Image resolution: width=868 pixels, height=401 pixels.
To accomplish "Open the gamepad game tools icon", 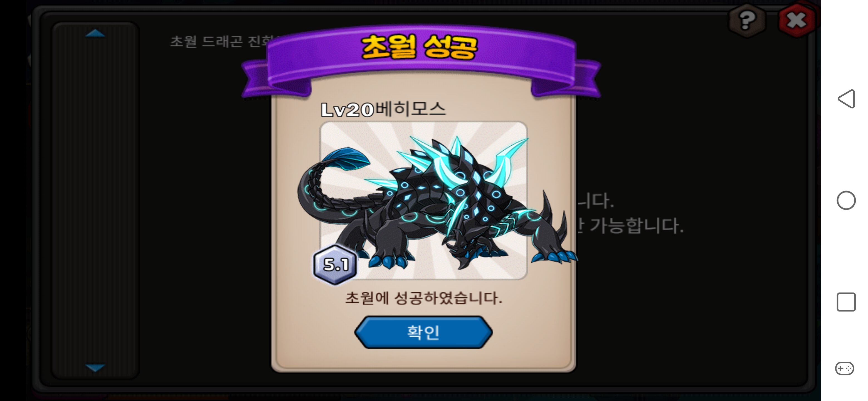I will [x=844, y=368].
